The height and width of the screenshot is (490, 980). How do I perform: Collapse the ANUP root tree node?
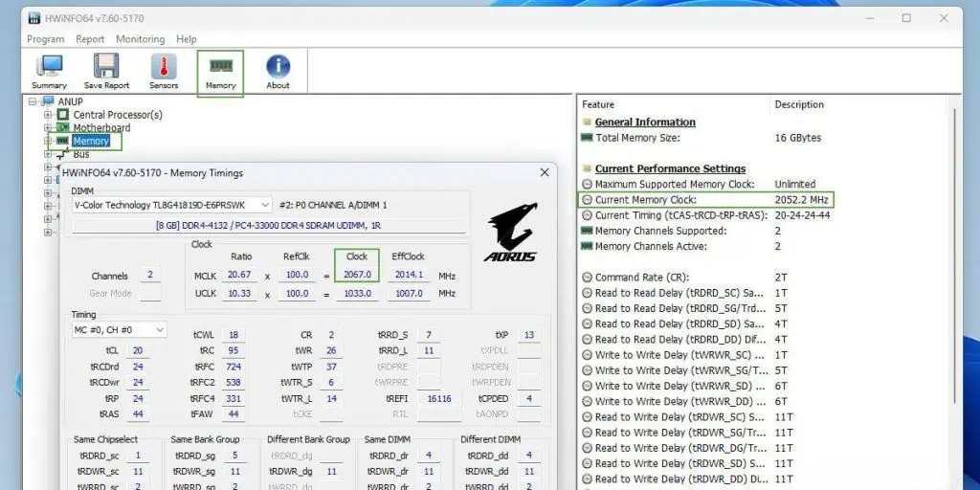pos(33,101)
